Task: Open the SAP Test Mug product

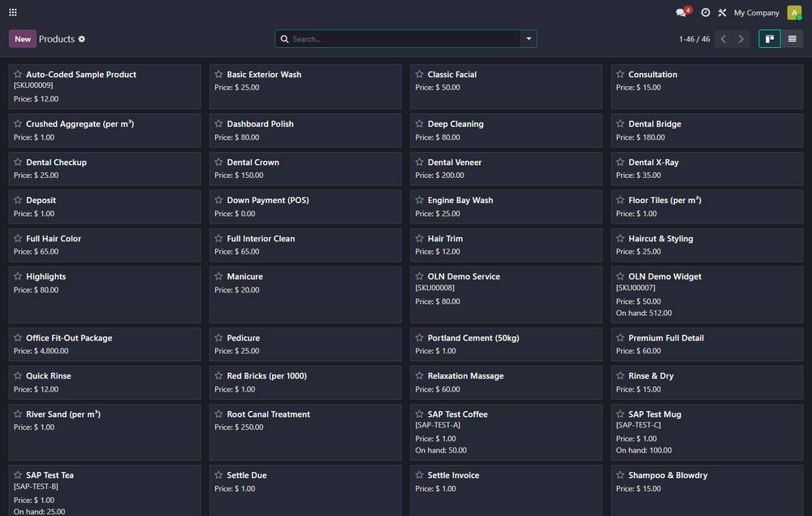Action: [x=707, y=432]
